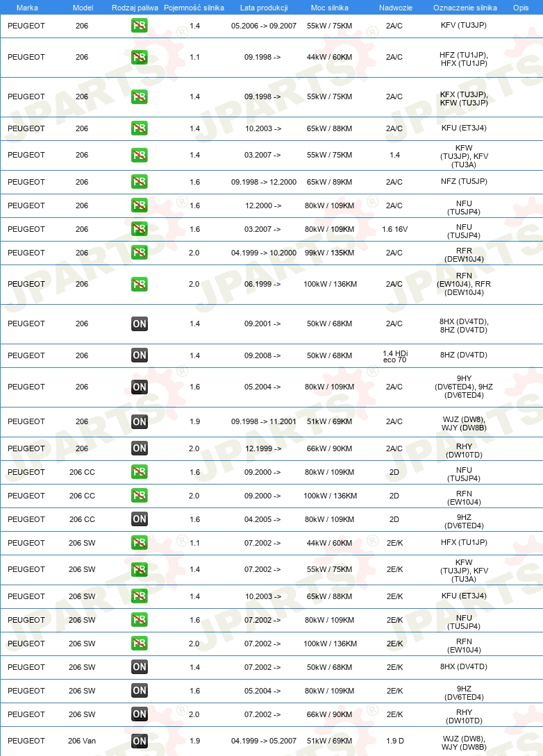Screen dimensions: 543x756
Task: Click the 206 Van model cell
Action: click(82, 741)
